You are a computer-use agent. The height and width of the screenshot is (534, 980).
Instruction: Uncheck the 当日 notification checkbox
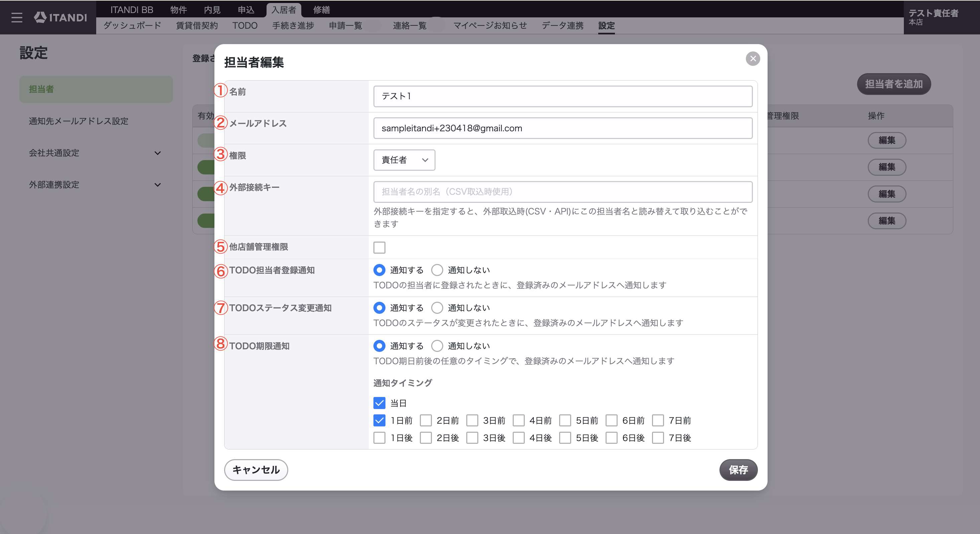379,403
